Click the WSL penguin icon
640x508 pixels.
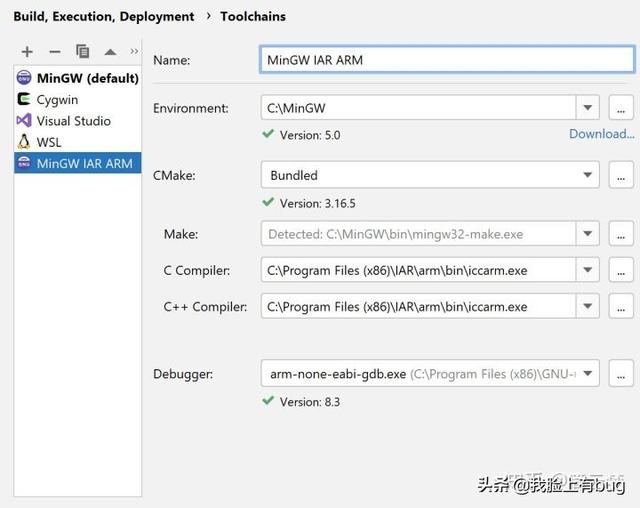[x=24, y=142]
